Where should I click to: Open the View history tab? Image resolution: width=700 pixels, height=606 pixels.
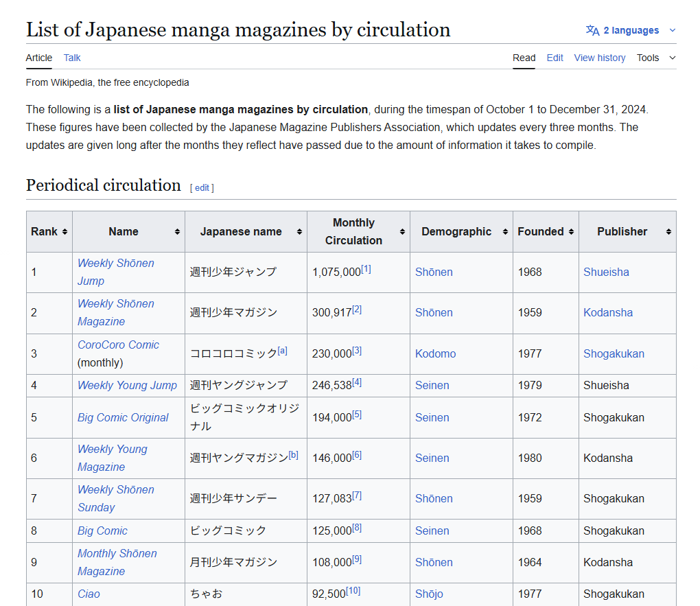pyautogui.click(x=600, y=58)
